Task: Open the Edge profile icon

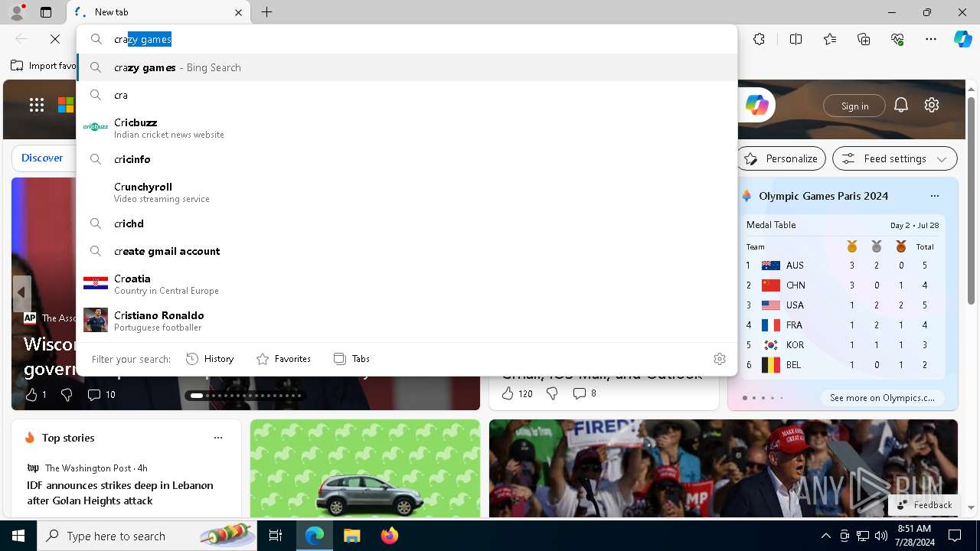Action: click(x=17, y=12)
